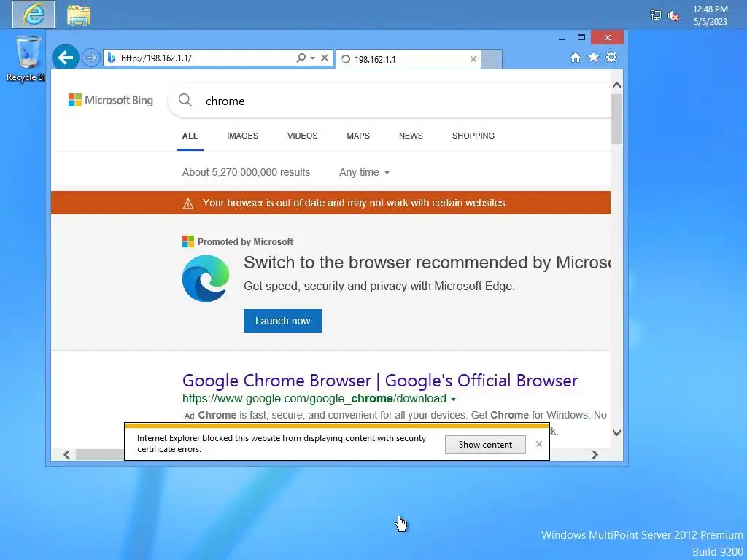The image size is (747, 560).
Task: Click the vertical scrollbar down arrow
Action: tap(616, 433)
